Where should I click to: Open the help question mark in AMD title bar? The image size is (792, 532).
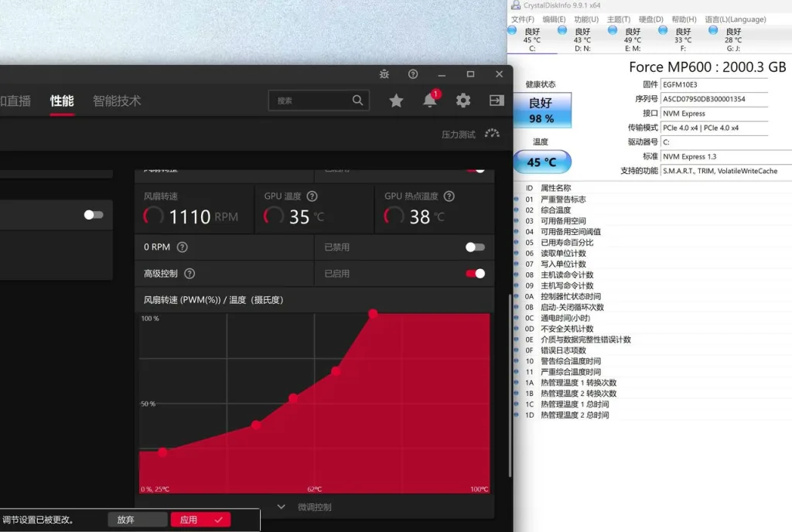point(413,74)
